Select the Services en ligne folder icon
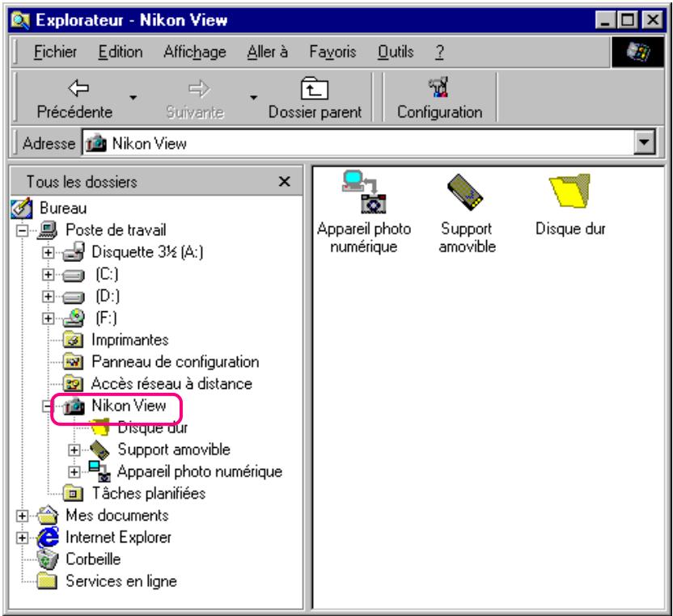 pos(47,581)
